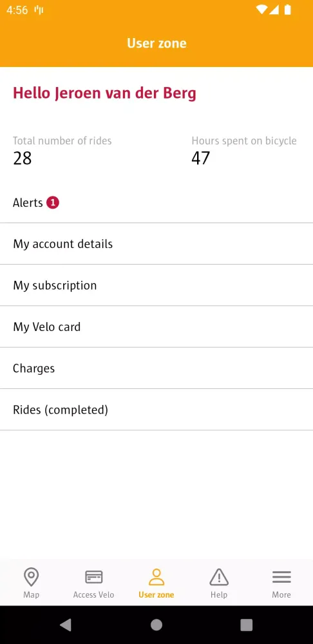Open the Alerts row
This screenshot has height=644, width=313.
(156, 202)
